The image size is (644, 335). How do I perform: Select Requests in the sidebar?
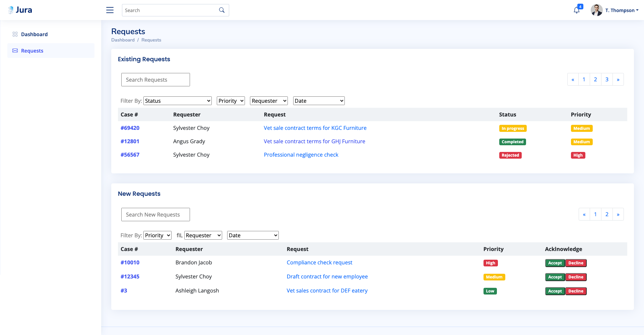(x=32, y=51)
